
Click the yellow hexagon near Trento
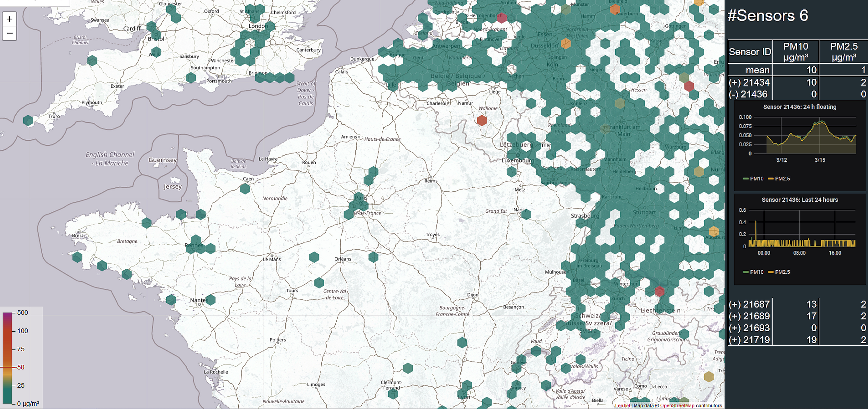point(709,377)
